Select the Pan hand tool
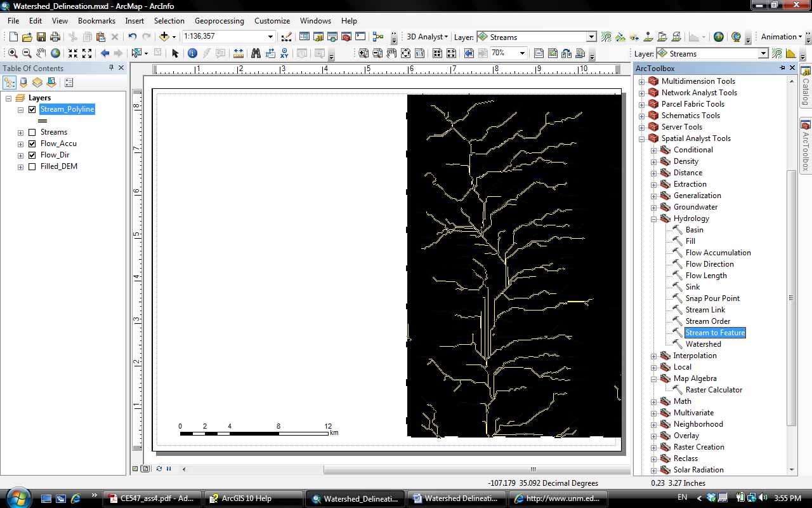Image resolution: width=812 pixels, height=508 pixels. (x=41, y=53)
